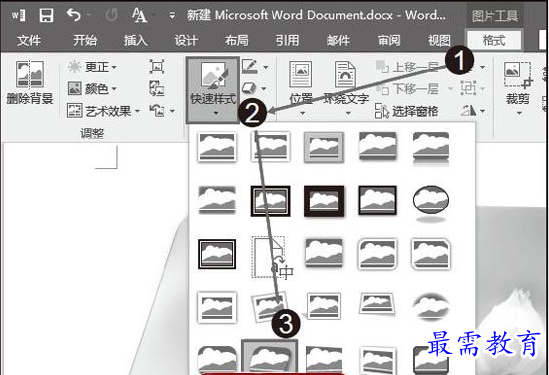This screenshot has width=549, height=375.
Task: Choose the drop shadow rectangle style
Action: pos(377,146)
